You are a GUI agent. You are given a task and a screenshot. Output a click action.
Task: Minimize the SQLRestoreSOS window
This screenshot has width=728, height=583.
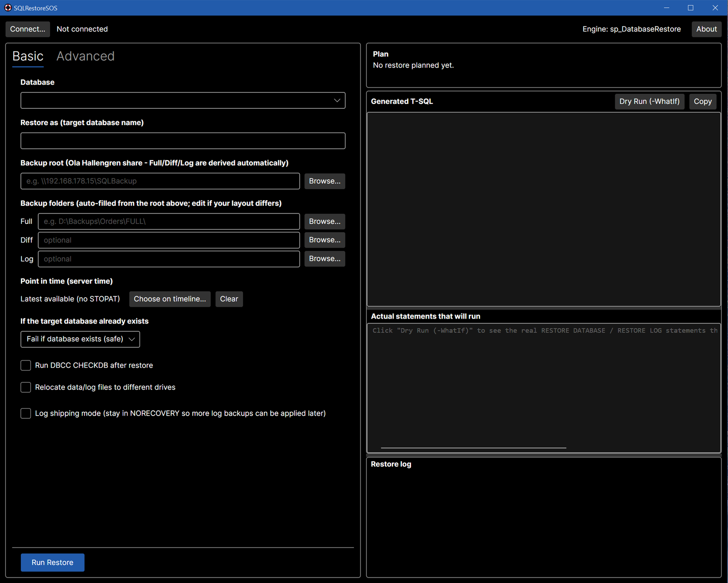[x=667, y=8]
